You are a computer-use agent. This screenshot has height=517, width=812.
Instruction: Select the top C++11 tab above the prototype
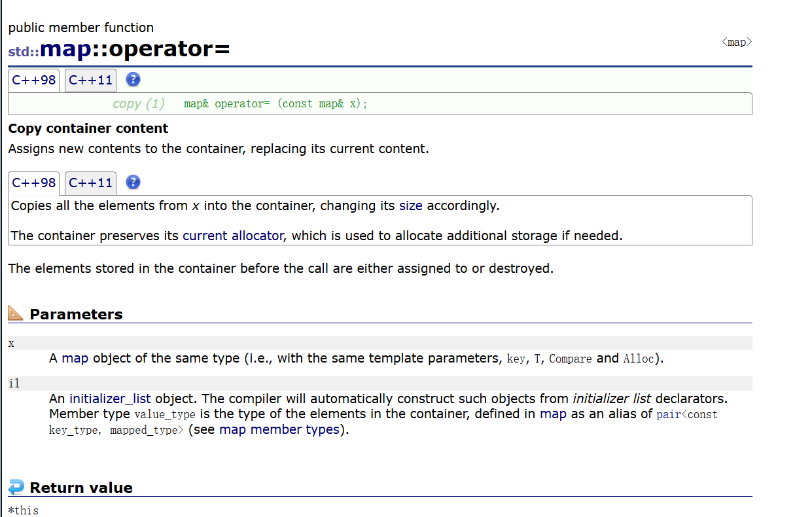(x=90, y=80)
